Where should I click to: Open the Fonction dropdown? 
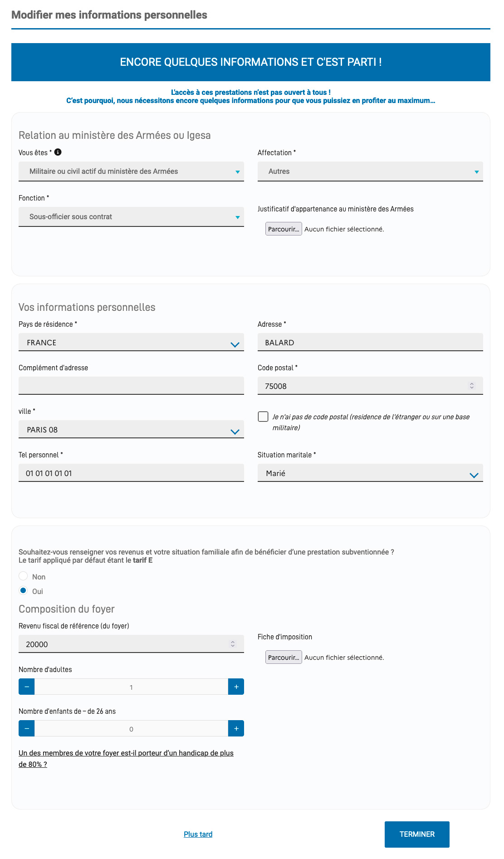click(x=131, y=217)
